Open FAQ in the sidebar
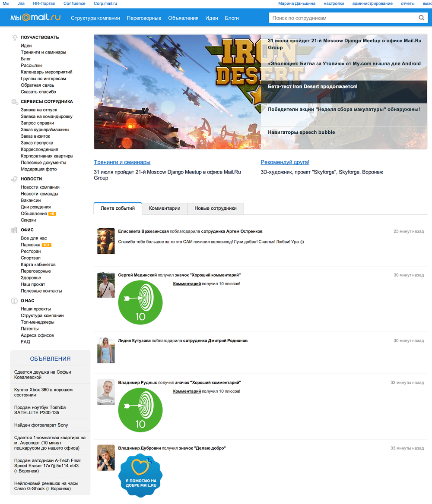Viewport: 432px width, 504px height. click(25, 342)
